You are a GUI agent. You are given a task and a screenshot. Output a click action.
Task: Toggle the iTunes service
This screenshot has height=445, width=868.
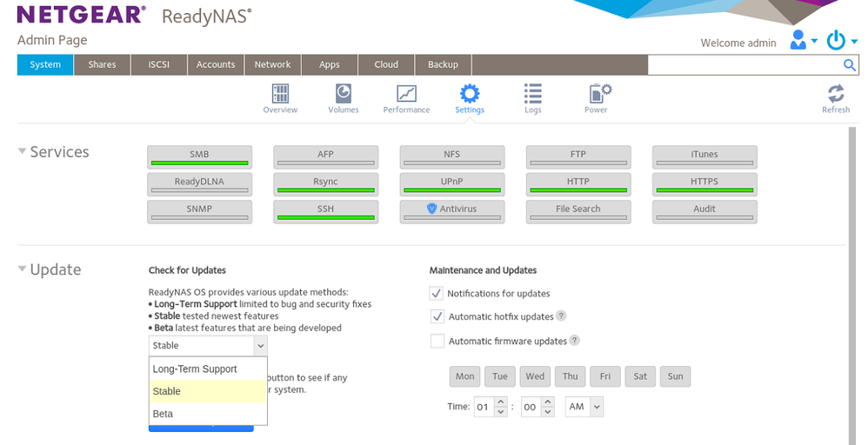click(x=704, y=157)
